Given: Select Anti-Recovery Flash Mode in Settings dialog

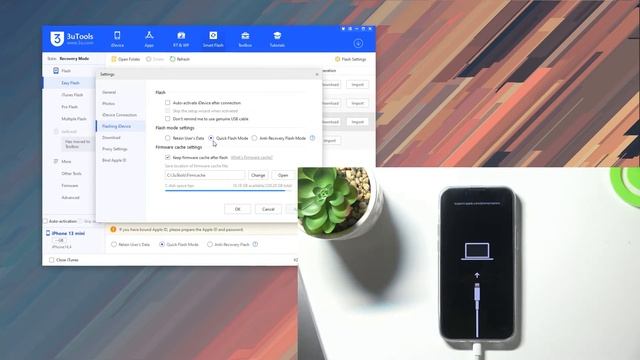Looking at the screenshot, I should tap(254, 138).
